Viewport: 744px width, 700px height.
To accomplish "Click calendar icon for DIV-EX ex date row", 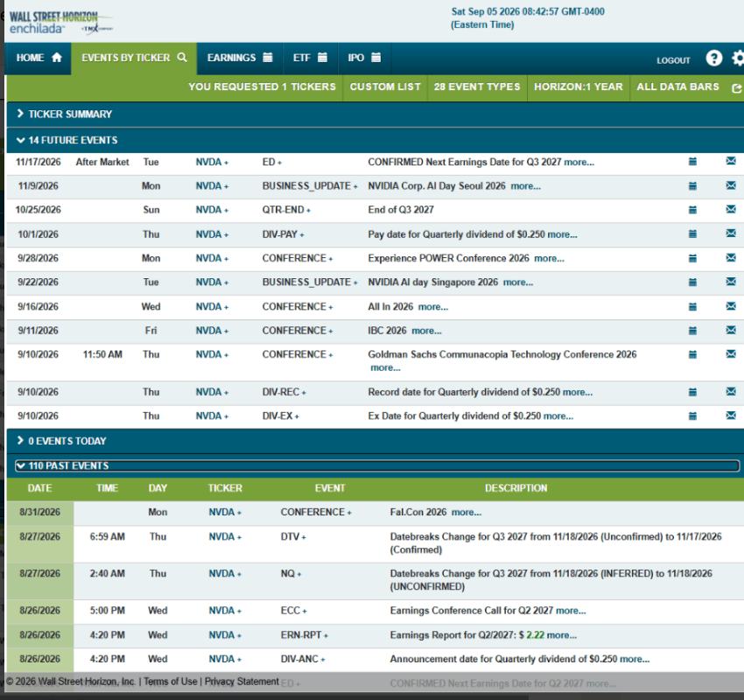I will coord(692,416).
